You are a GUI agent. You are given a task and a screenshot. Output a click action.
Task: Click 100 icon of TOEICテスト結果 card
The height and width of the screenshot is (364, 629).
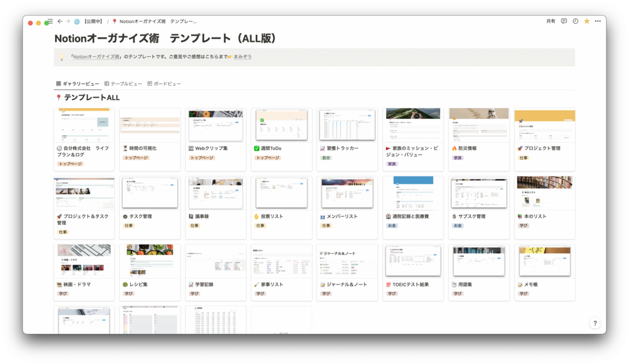(388, 285)
